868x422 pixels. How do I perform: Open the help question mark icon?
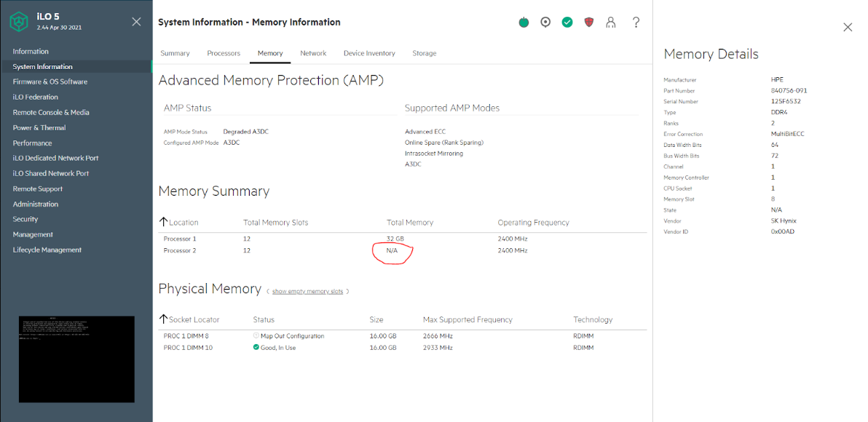point(636,23)
